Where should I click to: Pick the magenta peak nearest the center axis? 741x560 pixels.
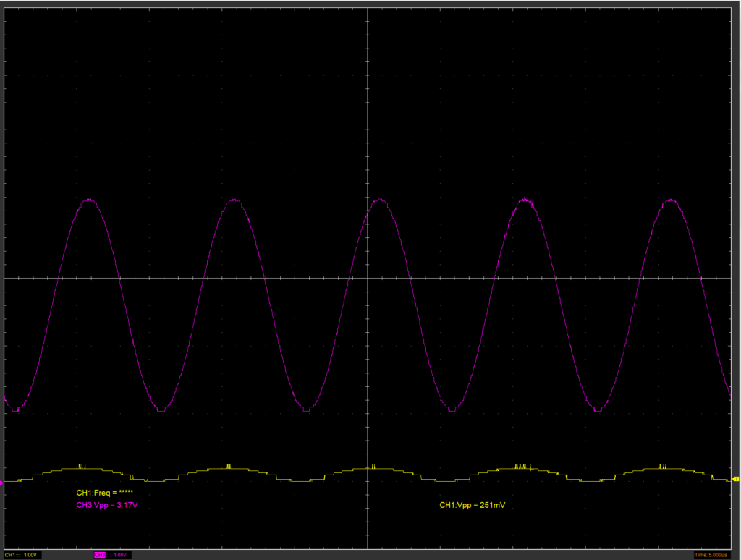point(379,200)
